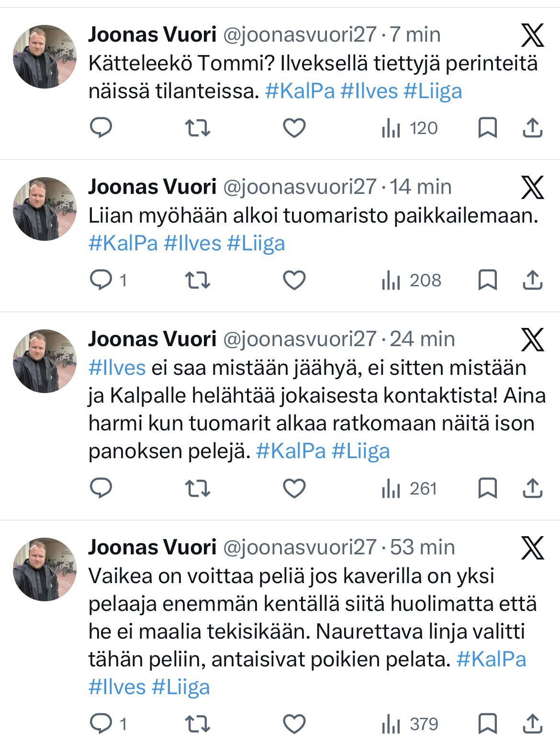View stats showing 379 views
This screenshot has width=560, height=743.
410,723
